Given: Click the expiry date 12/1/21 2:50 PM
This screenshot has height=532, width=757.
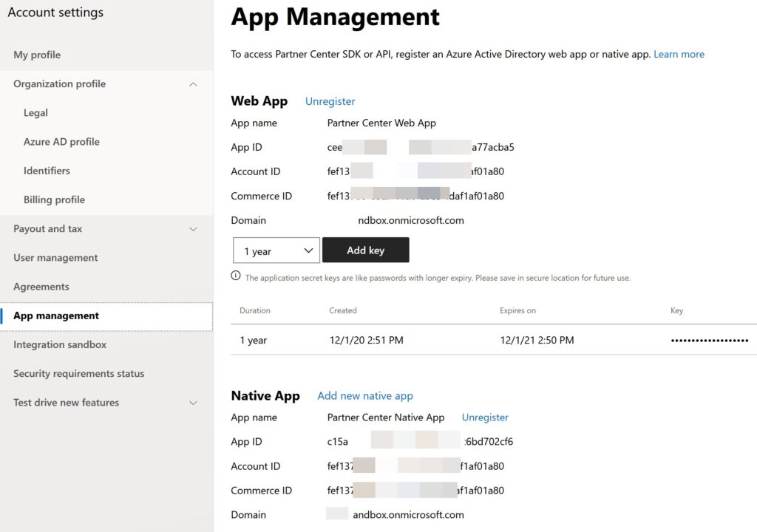Looking at the screenshot, I should pyautogui.click(x=537, y=341).
